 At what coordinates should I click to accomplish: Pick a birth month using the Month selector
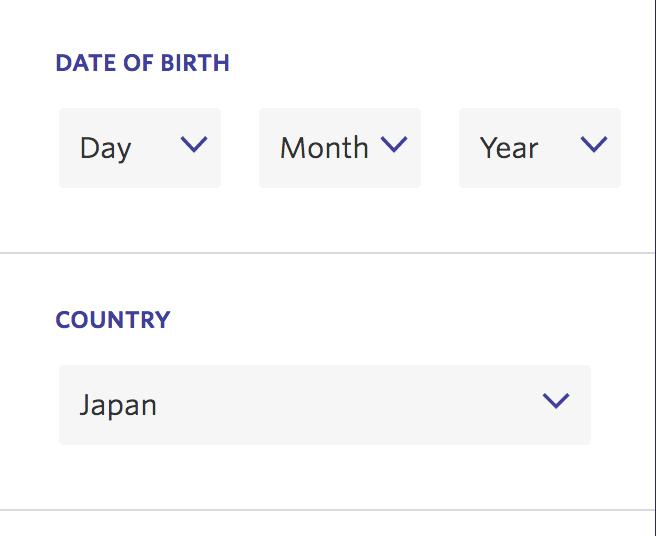tap(340, 148)
